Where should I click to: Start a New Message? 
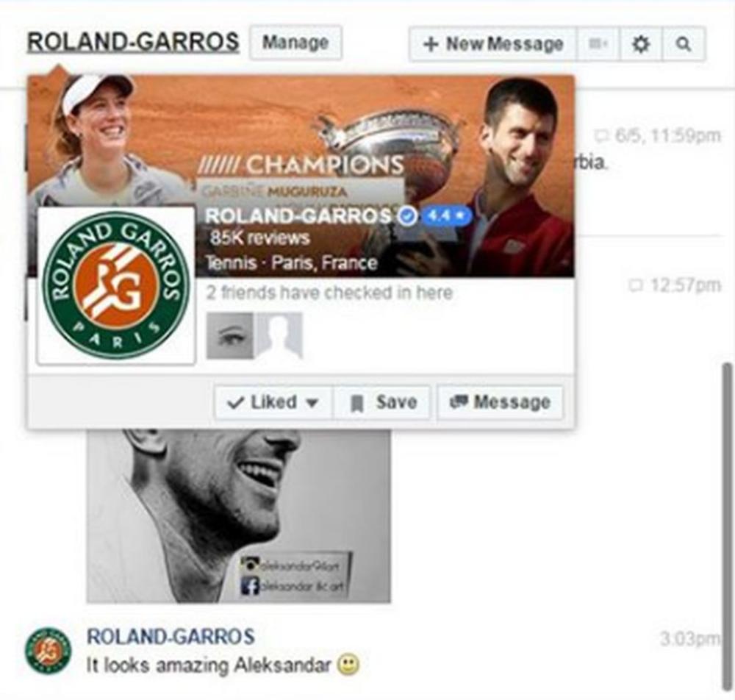[493, 44]
